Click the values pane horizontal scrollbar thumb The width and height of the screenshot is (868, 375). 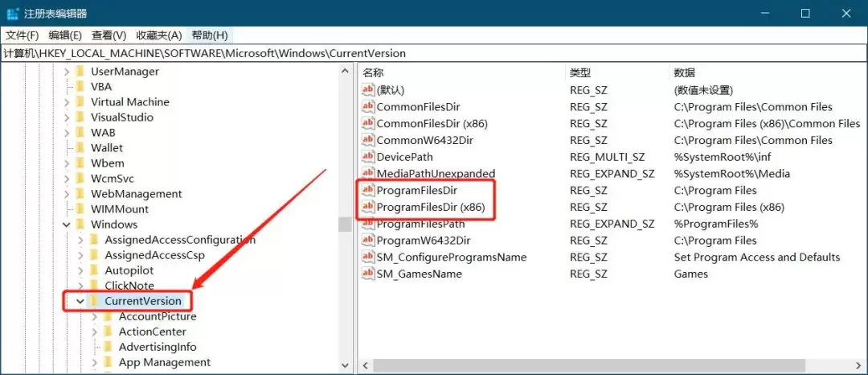[589, 365]
